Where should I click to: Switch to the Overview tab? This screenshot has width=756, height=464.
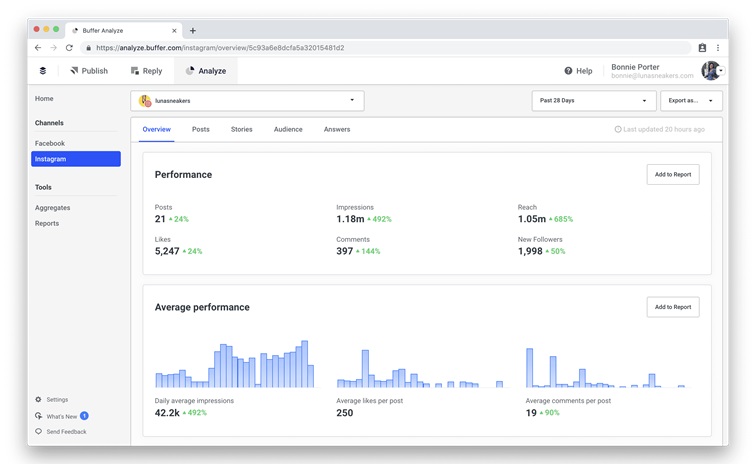(x=157, y=129)
